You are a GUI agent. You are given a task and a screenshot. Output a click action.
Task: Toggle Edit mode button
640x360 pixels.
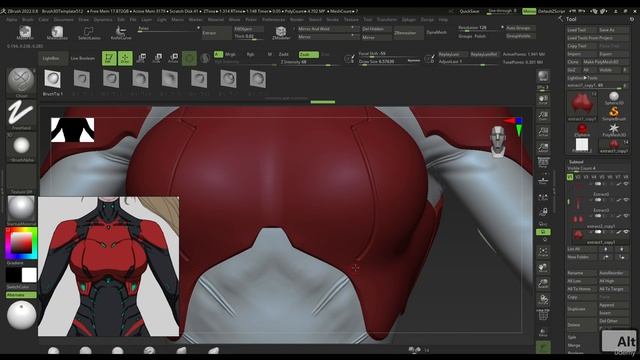coord(109,58)
